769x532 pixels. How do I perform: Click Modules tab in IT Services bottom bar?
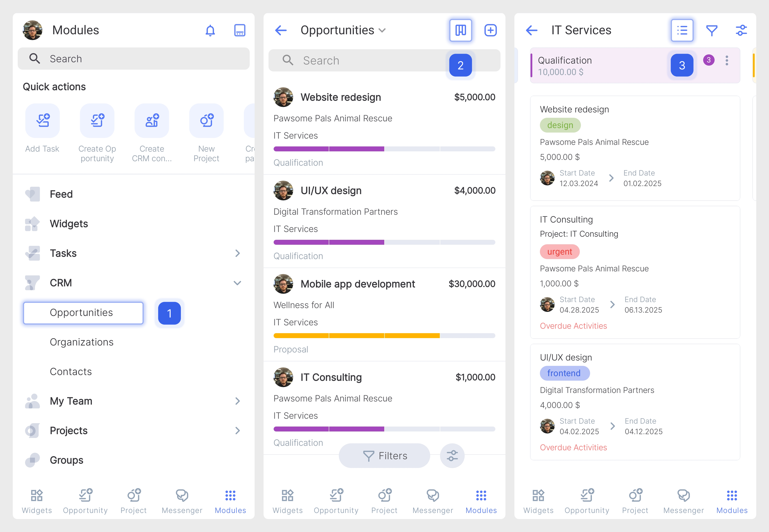[x=732, y=501]
